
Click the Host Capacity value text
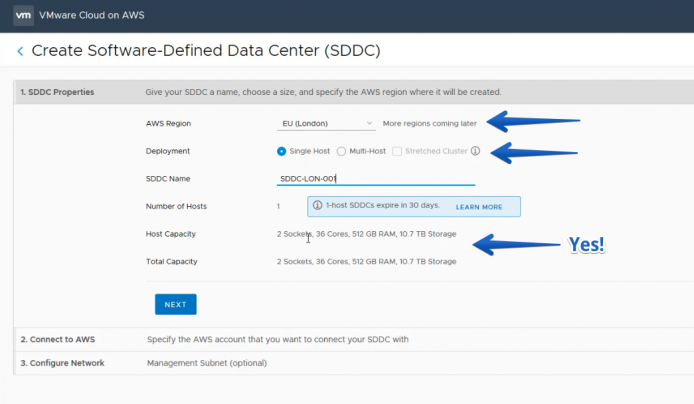366,234
